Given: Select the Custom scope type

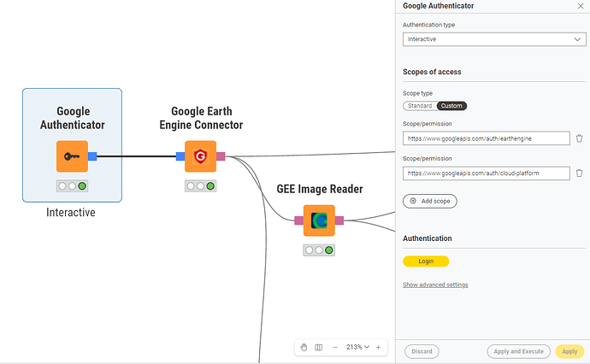Looking at the screenshot, I should click(451, 106).
